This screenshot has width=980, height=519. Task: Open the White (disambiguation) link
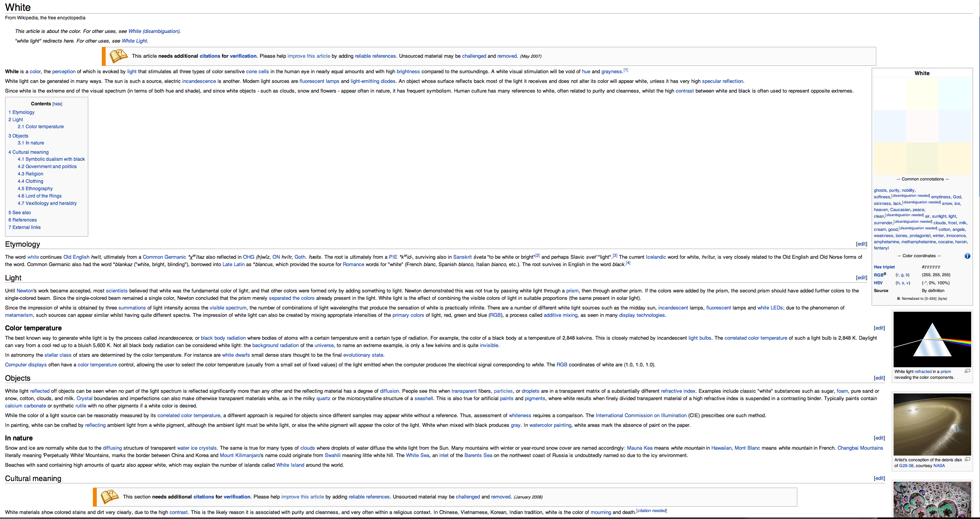(x=154, y=31)
